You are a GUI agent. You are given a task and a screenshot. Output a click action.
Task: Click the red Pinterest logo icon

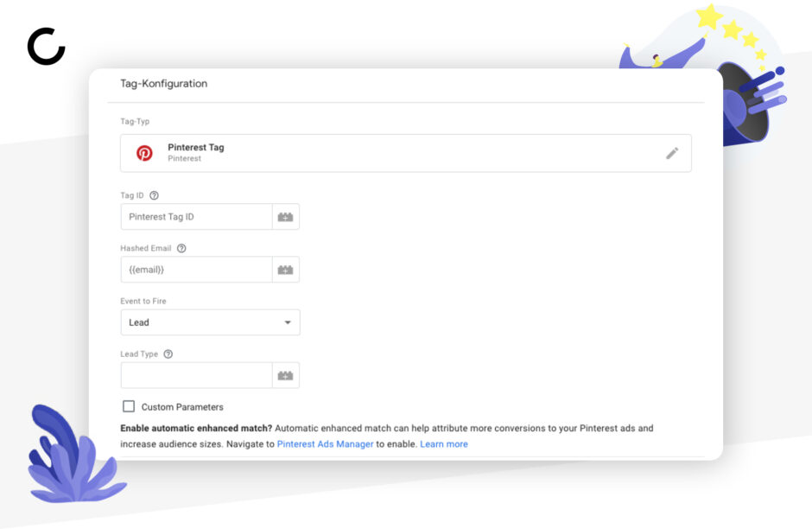(x=144, y=153)
